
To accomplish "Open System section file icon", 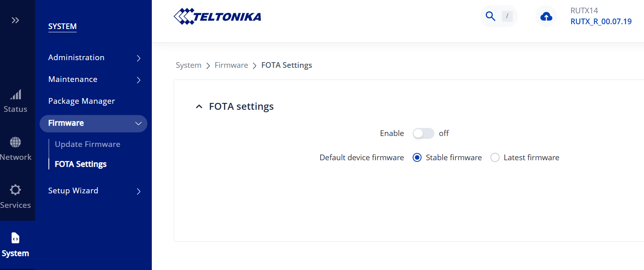I will click(x=15, y=238).
